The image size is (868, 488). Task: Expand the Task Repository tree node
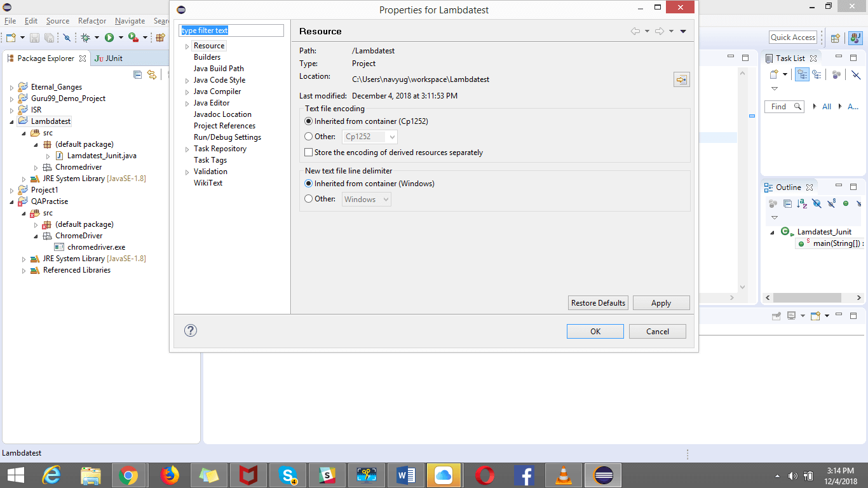tap(187, 149)
